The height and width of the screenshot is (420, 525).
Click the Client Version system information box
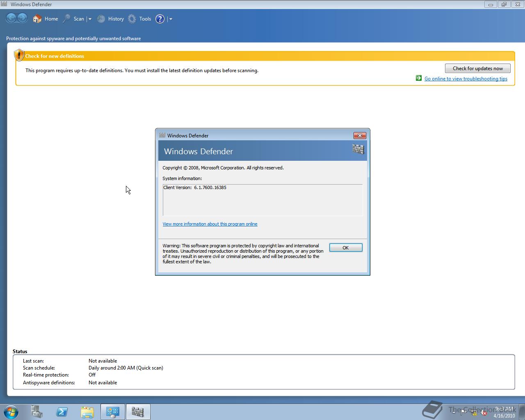coord(262,200)
